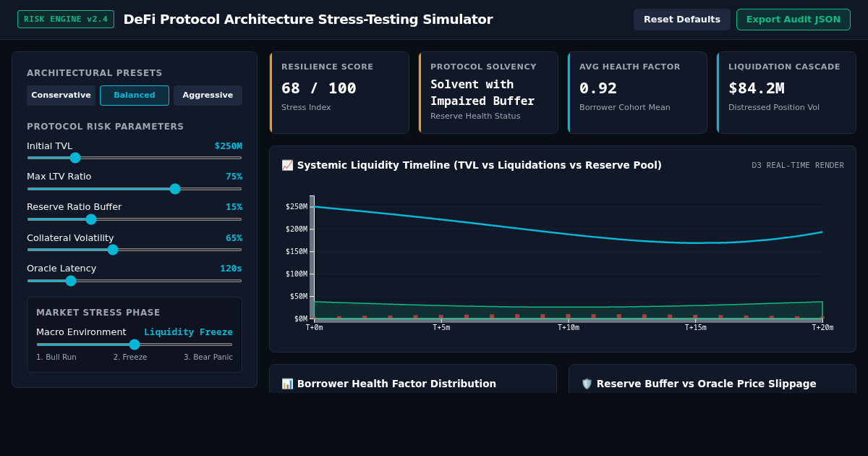Image resolution: width=868 pixels, height=456 pixels.
Task: Click the Liquidity Freeze label
Action: pyautogui.click(x=188, y=332)
